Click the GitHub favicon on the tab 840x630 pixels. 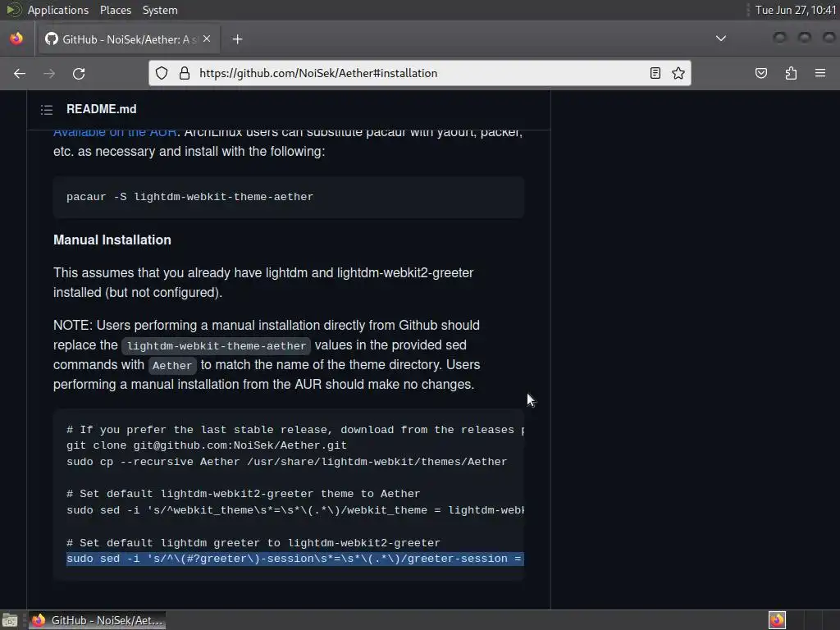click(x=52, y=39)
